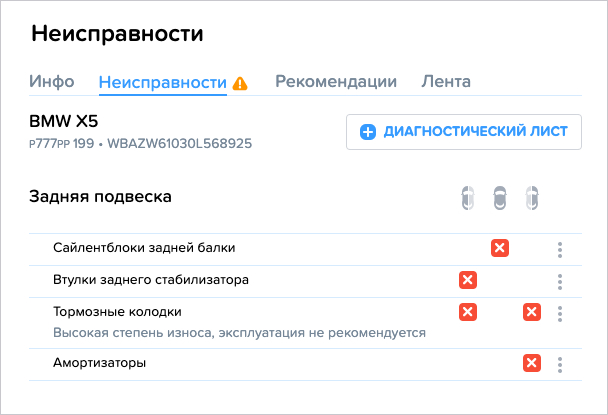The width and height of the screenshot is (608, 415).
Task: Click the orange warning icon on Неисправности tab
Action: click(x=240, y=83)
